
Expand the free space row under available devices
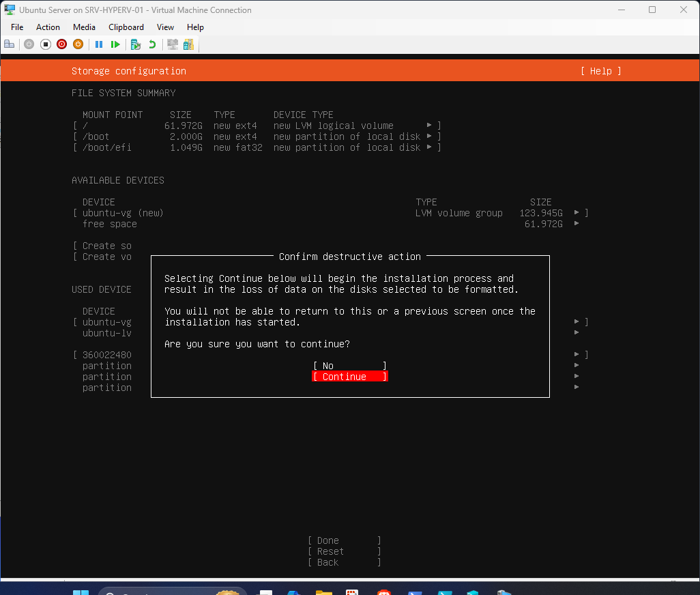[576, 224]
